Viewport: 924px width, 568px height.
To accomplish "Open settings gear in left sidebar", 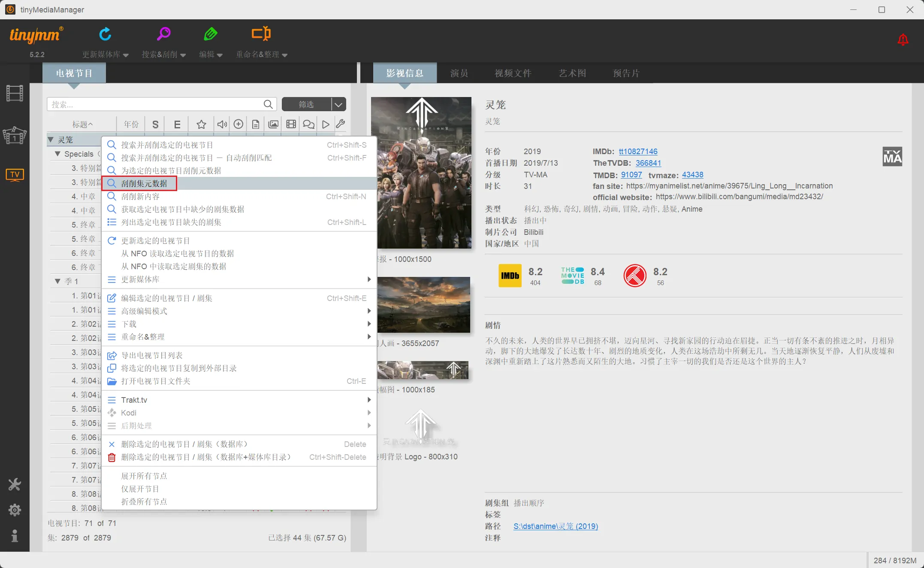I will 15,510.
